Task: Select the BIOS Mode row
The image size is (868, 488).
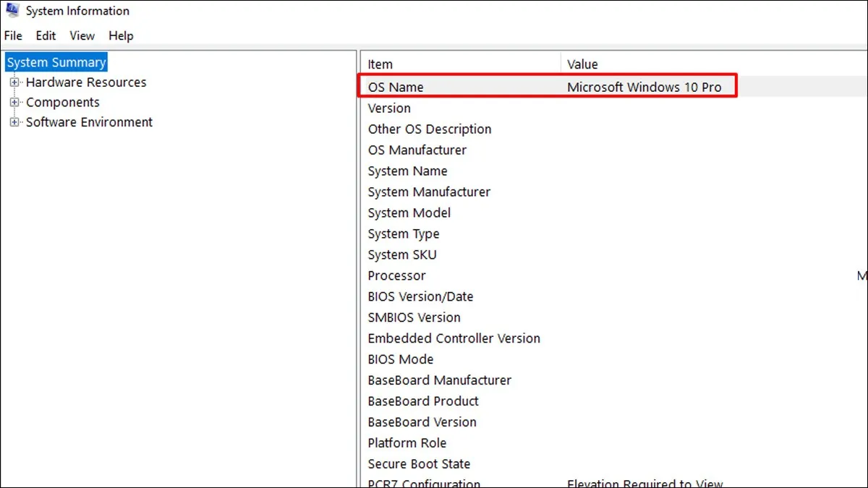Action: point(401,359)
